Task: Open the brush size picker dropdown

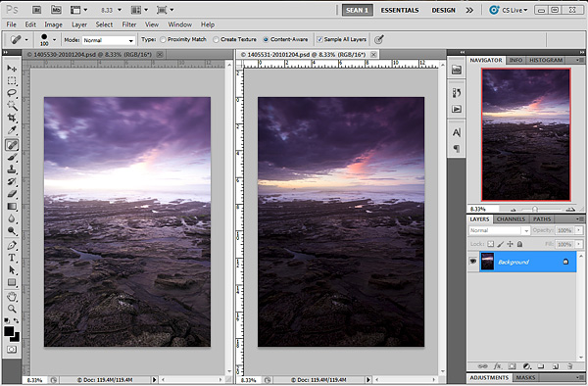Action: click(54, 40)
